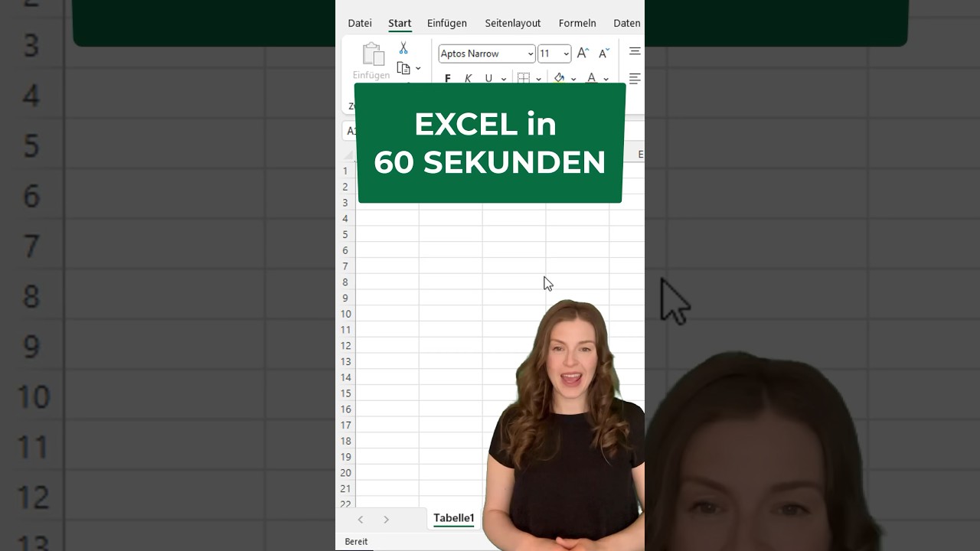Apply font color with the A icon
The image size is (980, 551).
click(x=591, y=79)
